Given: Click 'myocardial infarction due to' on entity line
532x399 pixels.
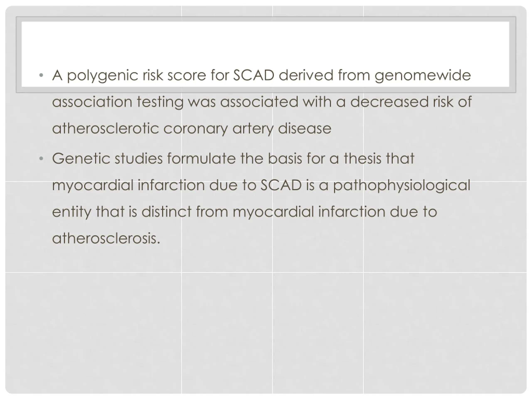Looking at the screenshot, I should click(335, 212).
